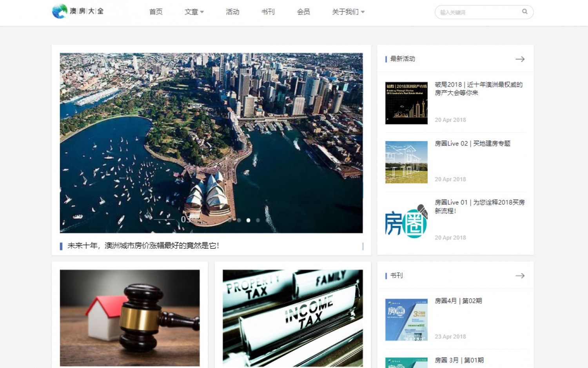Image resolution: width=588 pixels, height=368 pixels.
Task: Open 最新活动 section arrow
Action: click(520, 59)
